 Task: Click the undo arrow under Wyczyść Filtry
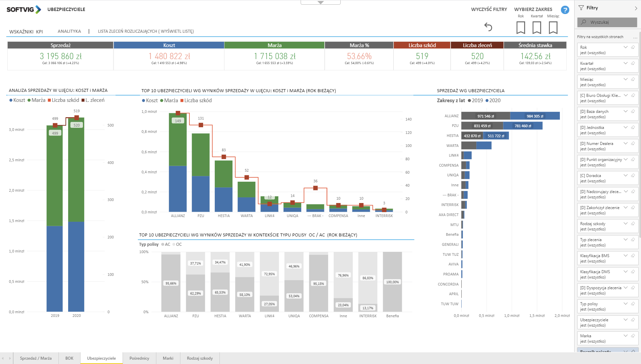tap(488, 27)
